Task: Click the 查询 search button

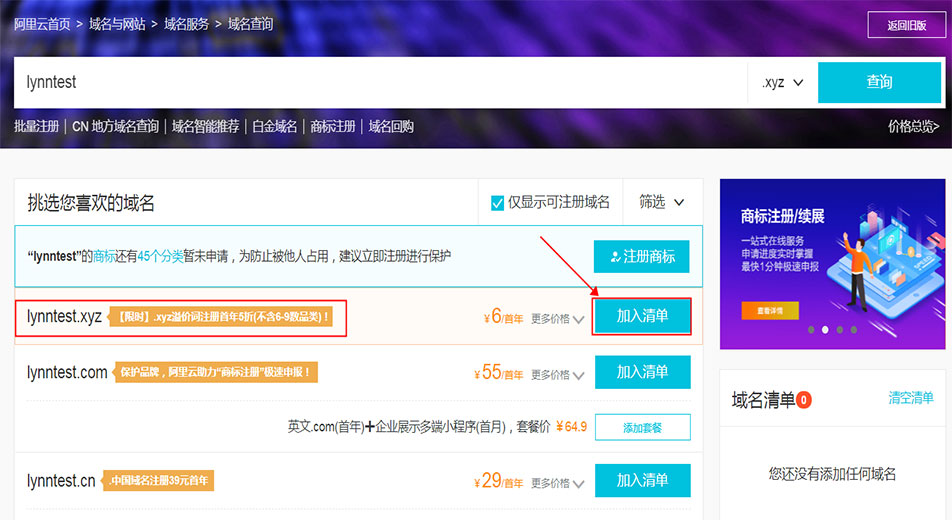Action: (879, 82)
